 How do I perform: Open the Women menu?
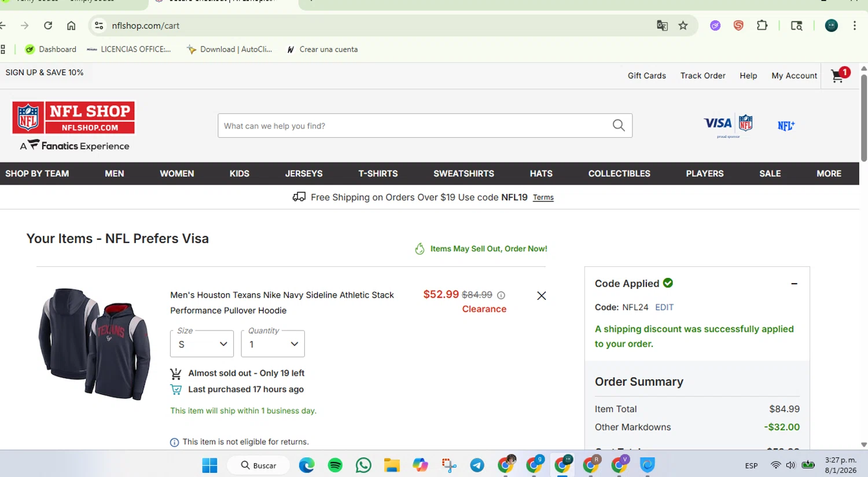pos(177,174)
